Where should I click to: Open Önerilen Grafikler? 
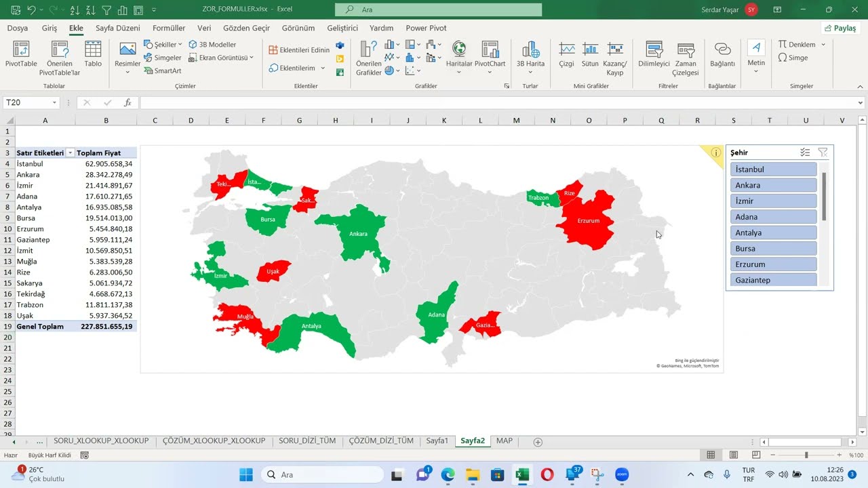[x=369, y=58]
